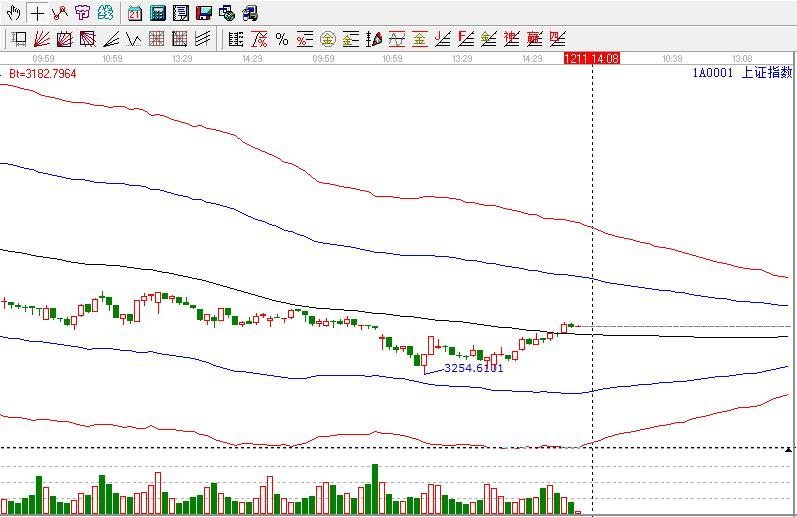Select the speed angle lines tool
The width and height of the screenshot is (797, 517).
click(x=110, y=39)
